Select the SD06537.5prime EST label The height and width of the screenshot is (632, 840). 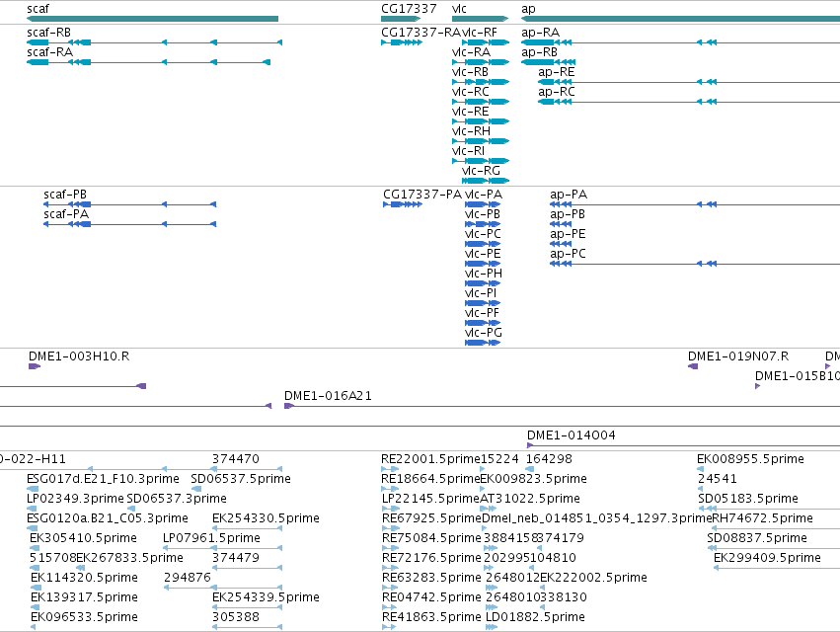[241, 479]
